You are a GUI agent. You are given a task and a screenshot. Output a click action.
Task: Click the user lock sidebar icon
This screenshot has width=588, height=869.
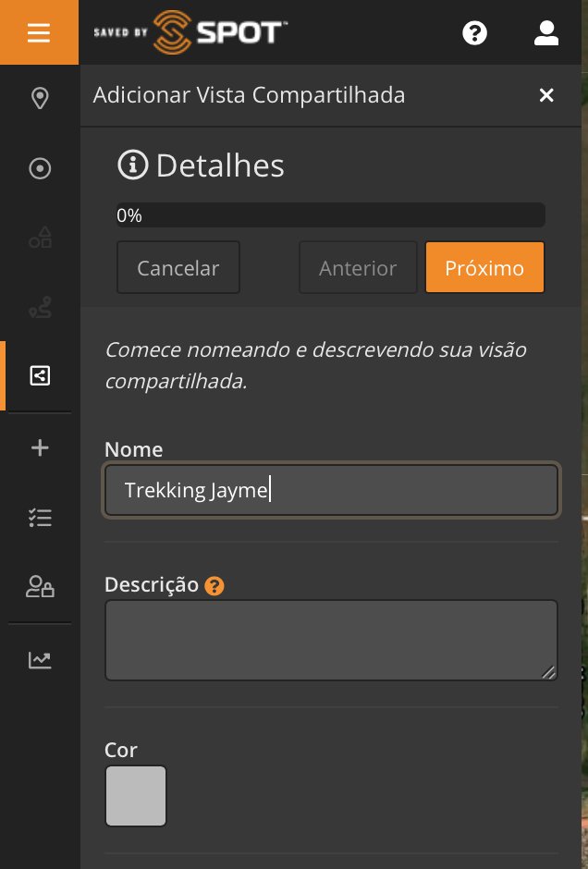click(40, 587)
